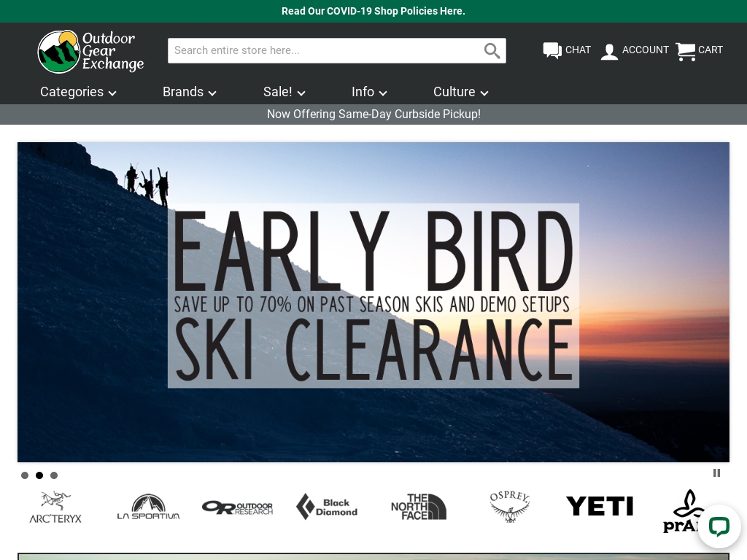
Task: Click the Early Bird Ski Clearance banner
Action: pyautogui.click(x=373, y=302)
